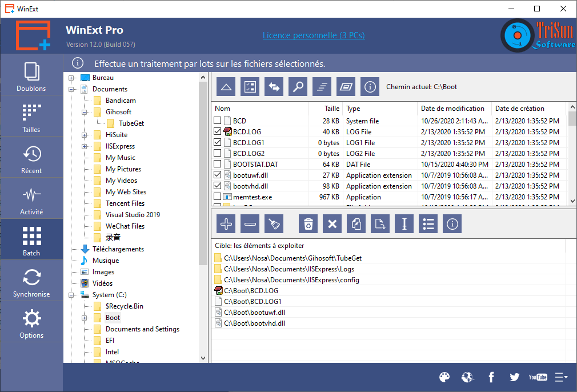Viewport: 577px width, 392px height.
Task: Click the globe language icon
Action: [467, 377]
